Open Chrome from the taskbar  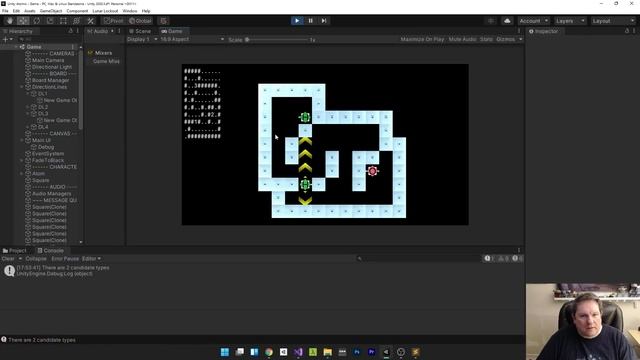pos(269,352)
